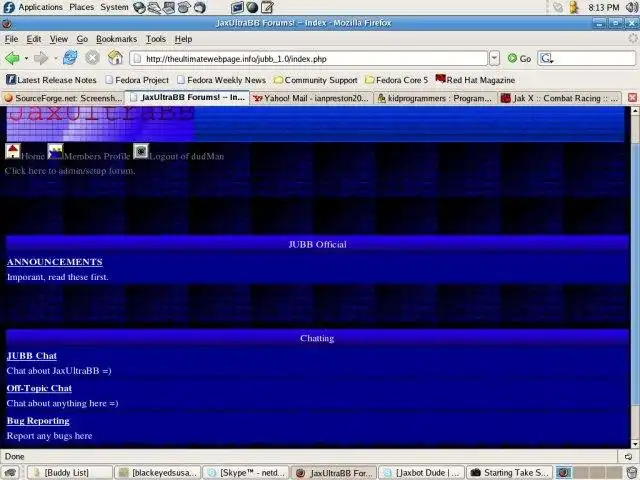Open Latest Release Notes bookmark
The height and width of the screenshot is (480, 640).
(51, 80)
